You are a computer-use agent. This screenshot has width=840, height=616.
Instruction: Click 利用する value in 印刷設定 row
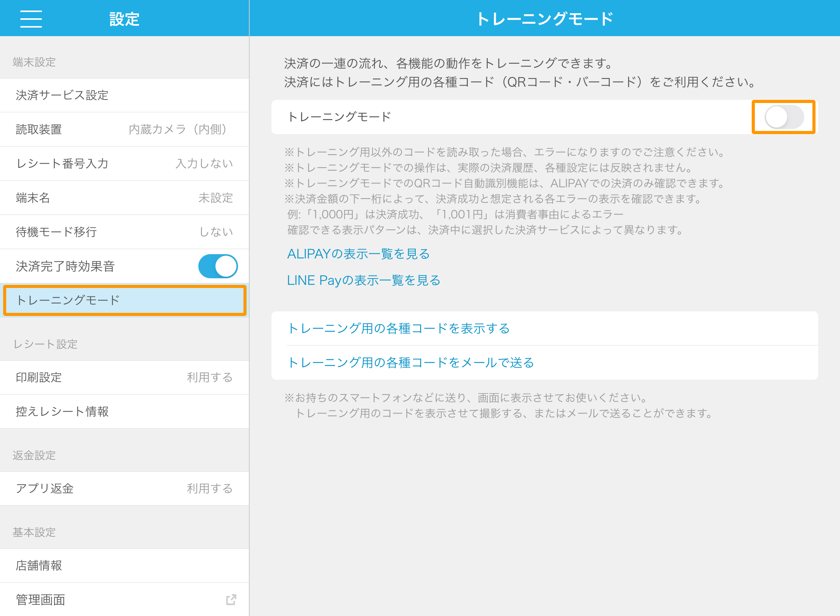210,377
